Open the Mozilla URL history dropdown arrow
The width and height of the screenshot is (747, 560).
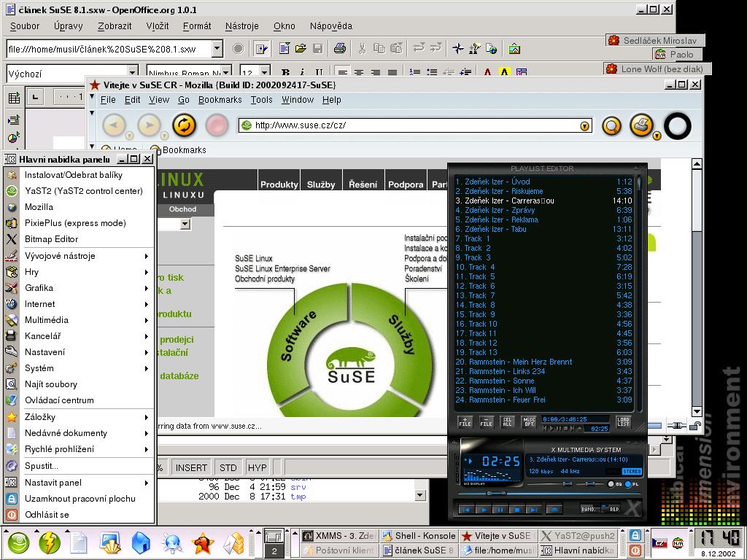(584, 125)
